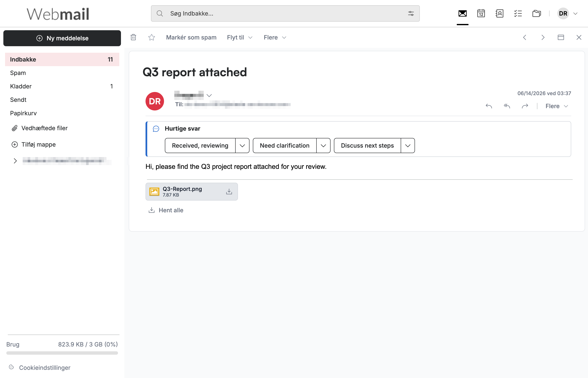Compose with Ny meddelelse button
Image resolution: width=588 pixels, height=378 pixels.
click(62, 38)
